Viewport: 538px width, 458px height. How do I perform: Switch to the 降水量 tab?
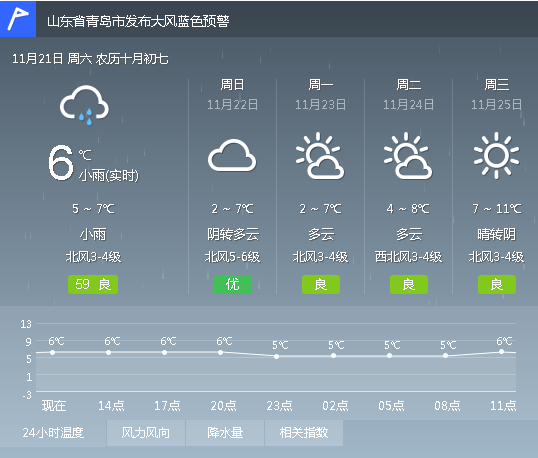coord(225,433)
